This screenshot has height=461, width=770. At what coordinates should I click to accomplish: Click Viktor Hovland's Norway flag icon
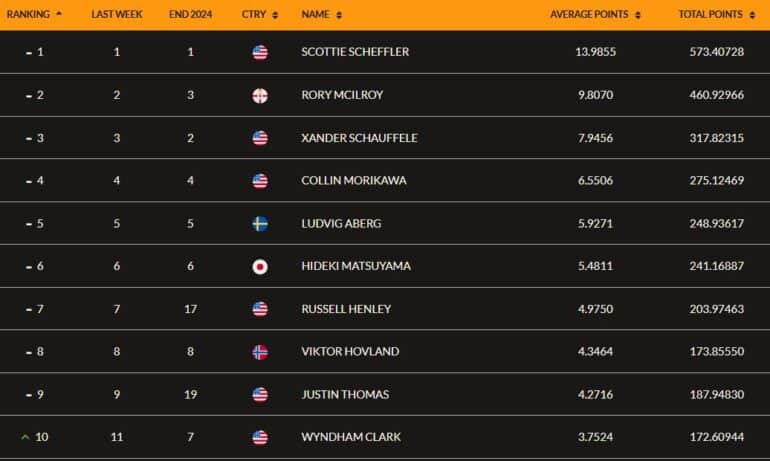(260, 352)
